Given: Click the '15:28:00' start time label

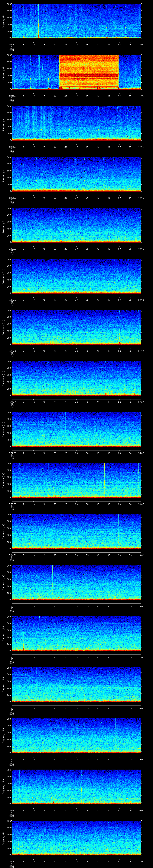Looking at the screenshot, I should (x=12, y=760).
